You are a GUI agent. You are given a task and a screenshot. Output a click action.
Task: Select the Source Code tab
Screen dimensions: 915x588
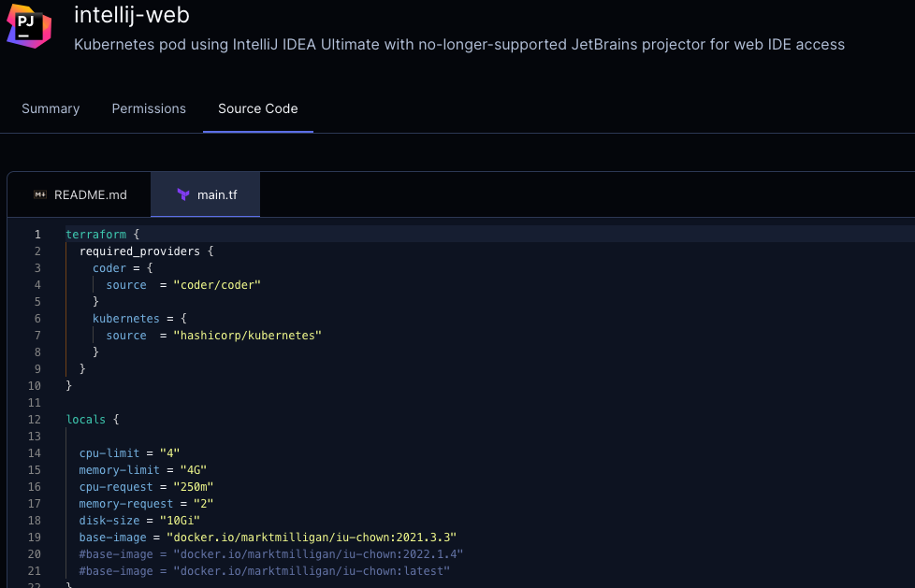pyautogui.click(x=258, y=108)
